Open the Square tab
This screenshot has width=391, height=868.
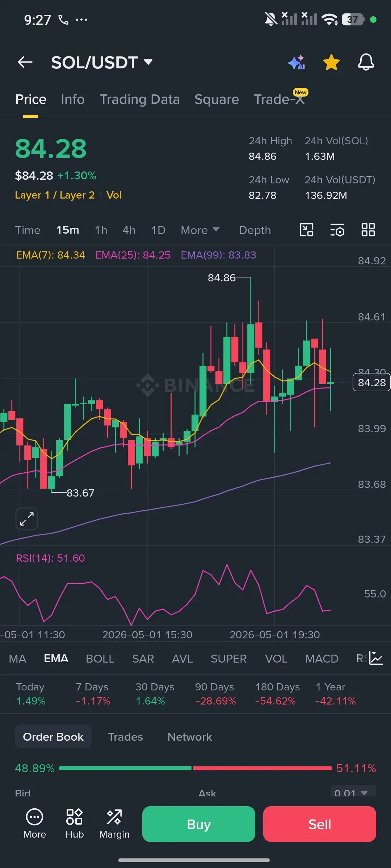(x=216, y=99)
